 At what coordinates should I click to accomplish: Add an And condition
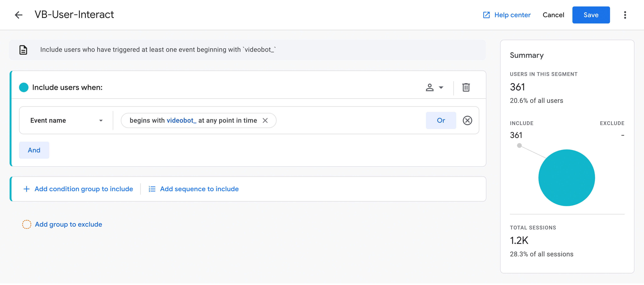pyautogui.click(x=34, y=150)
